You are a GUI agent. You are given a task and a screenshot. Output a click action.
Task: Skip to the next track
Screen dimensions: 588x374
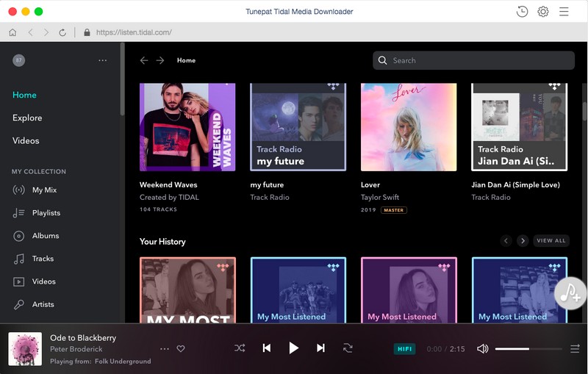coord(320,348)
